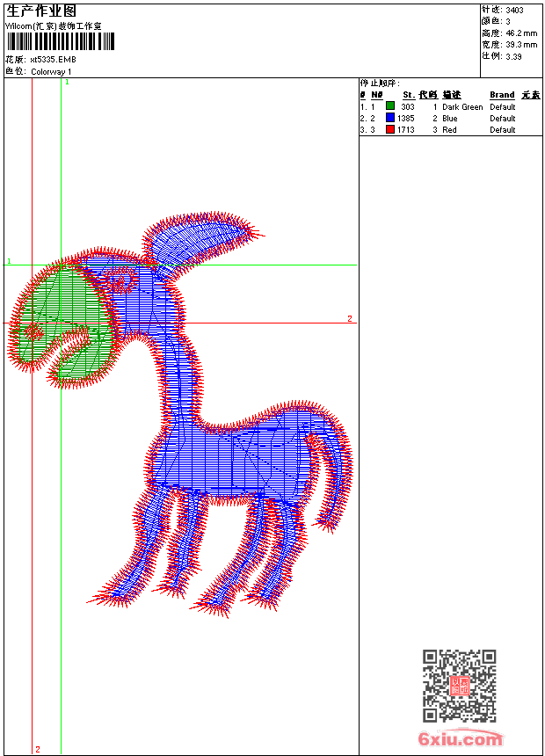Image resolution: width=545 pixels, height=756 pixels.
Task: Click the red marker 2 at right of horizontal guide
Action: tap(349, 318)
